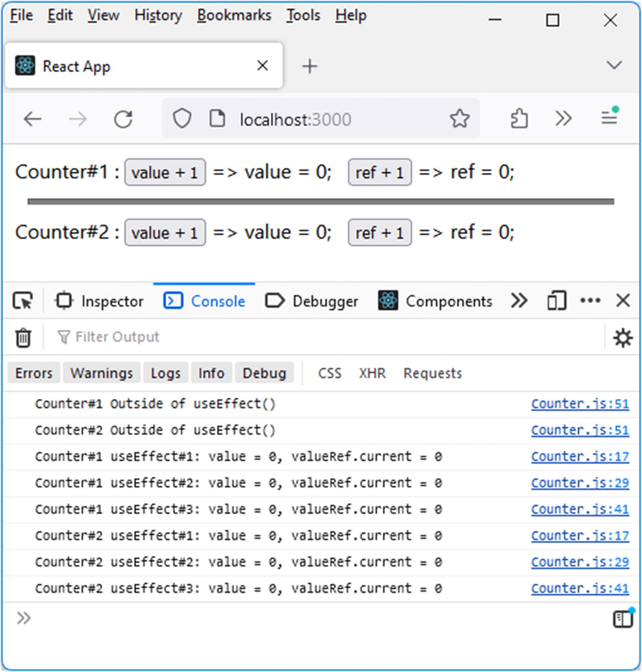Clear console output with trash icon
Viewport: 642px width, 672px height.
(23, 338)
